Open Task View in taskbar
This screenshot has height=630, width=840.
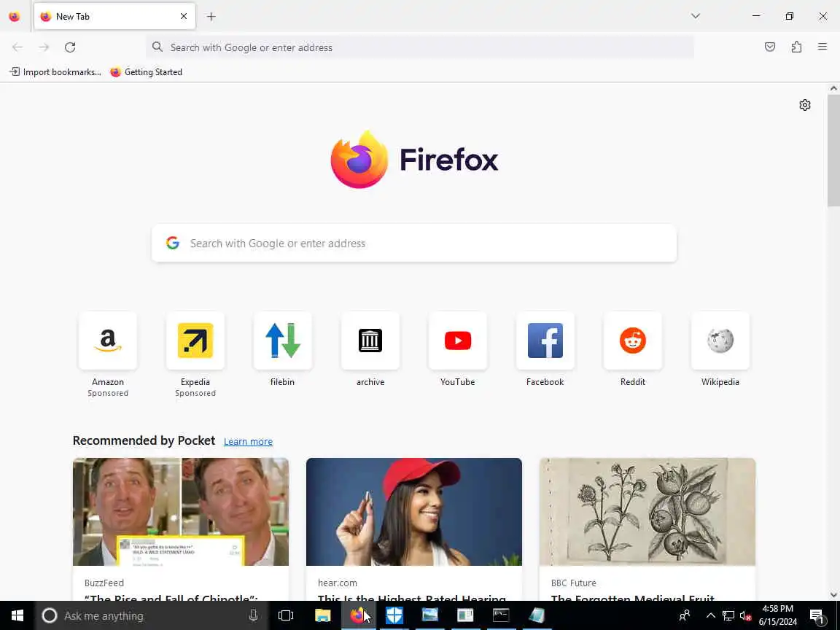pyautogui.click(x=286, y=615)
